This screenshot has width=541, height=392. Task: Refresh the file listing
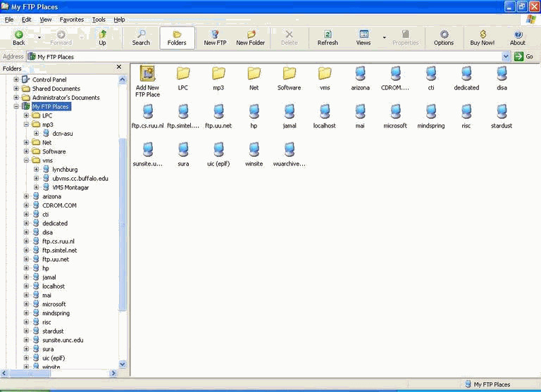(x=328, y=38)
